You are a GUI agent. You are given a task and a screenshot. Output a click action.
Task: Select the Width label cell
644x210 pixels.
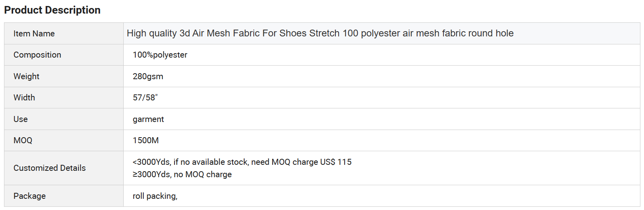(64, 98)
